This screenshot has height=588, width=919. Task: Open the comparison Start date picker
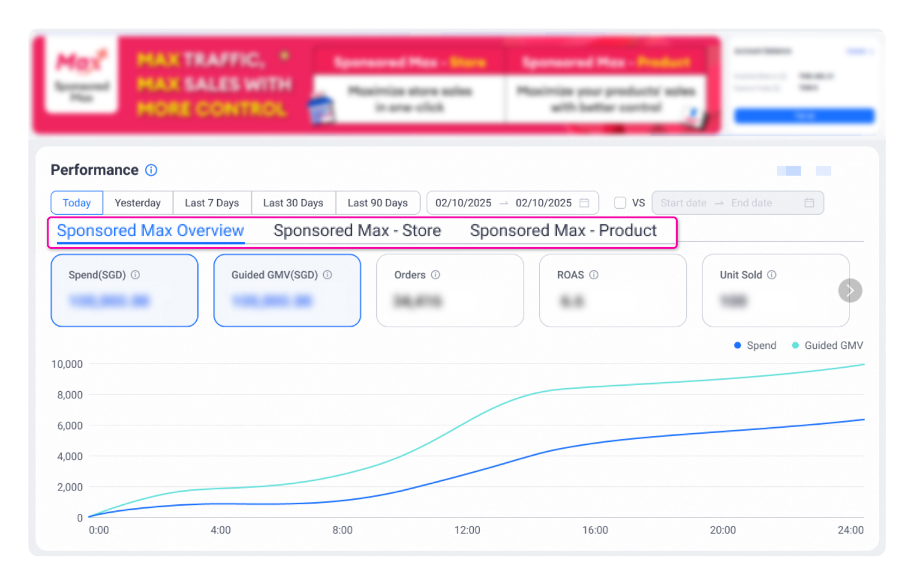point(683,203)
